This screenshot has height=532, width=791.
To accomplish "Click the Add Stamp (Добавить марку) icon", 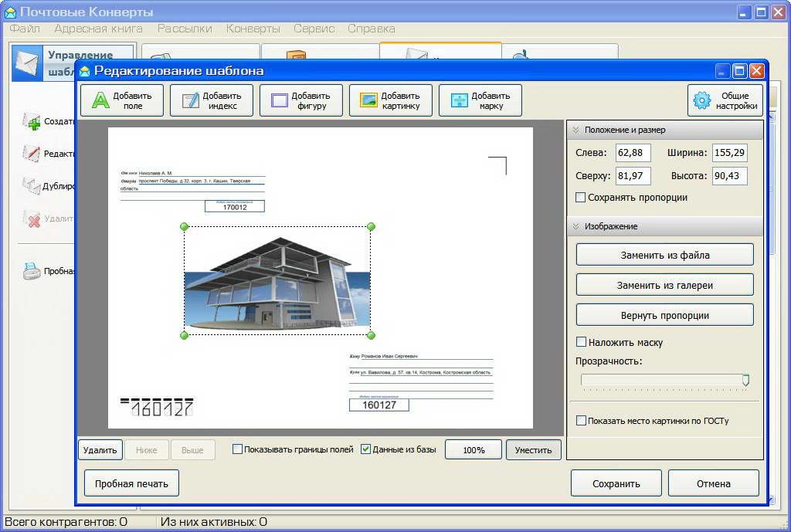I will pyautogui.click(x=459, y=100).
